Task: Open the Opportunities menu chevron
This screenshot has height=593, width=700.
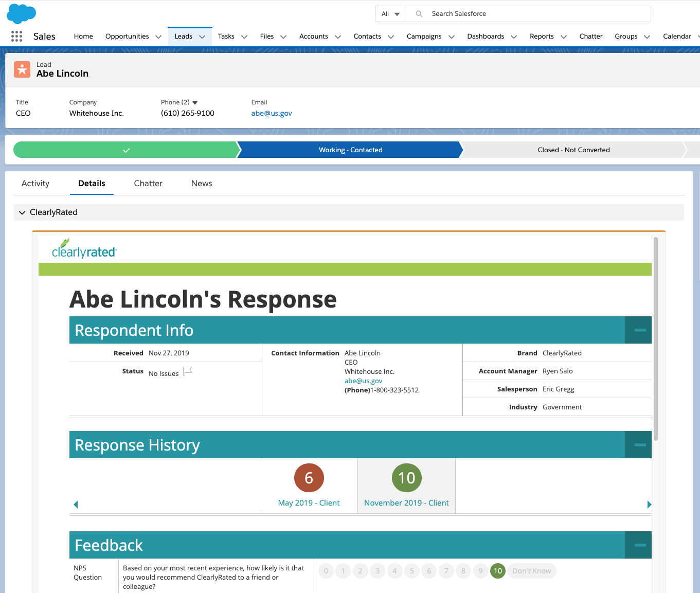Action: [158, 37]
